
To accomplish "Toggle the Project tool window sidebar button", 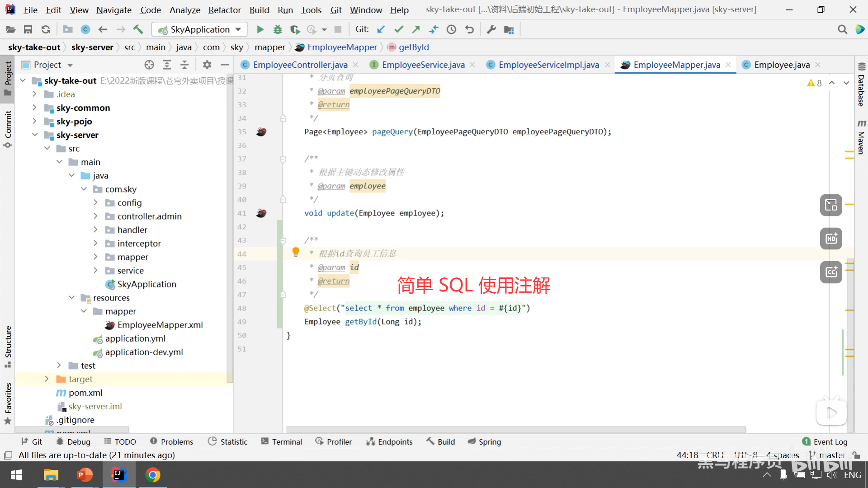I will click(8, 78).
